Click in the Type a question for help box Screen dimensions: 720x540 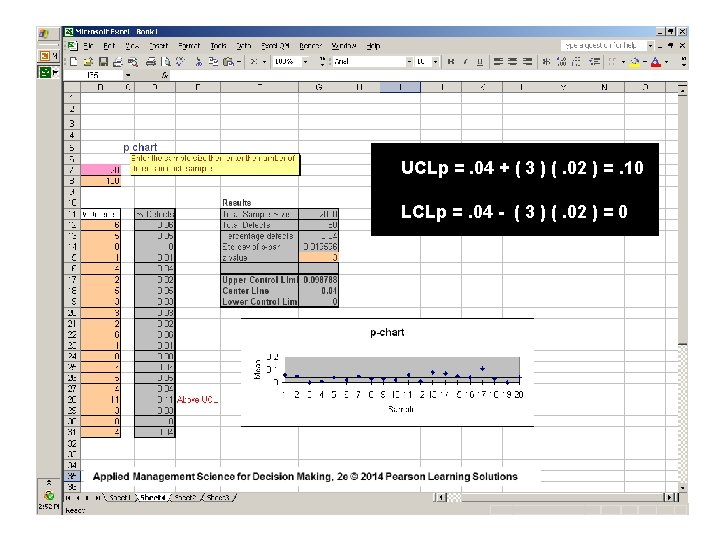pyautogui.click(x=603, y=45)
